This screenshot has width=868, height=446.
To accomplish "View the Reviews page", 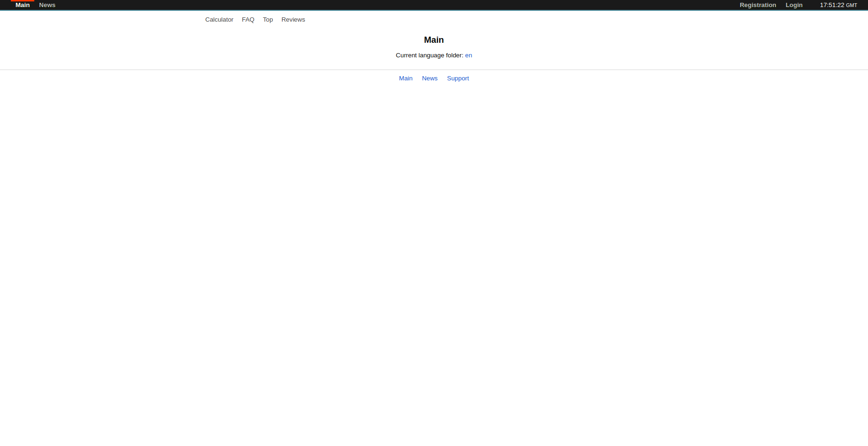I will (x=293, y=20).
